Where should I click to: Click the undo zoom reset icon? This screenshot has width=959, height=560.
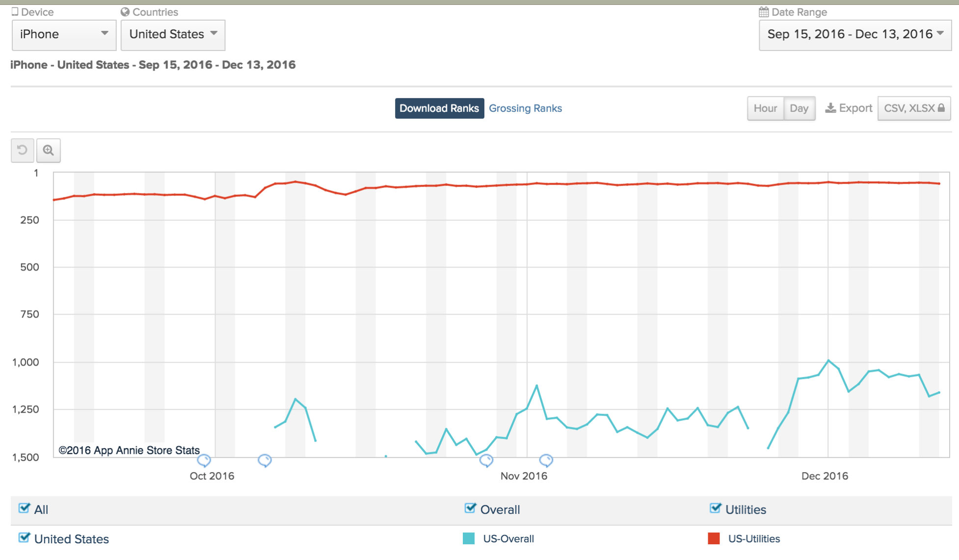22,150
